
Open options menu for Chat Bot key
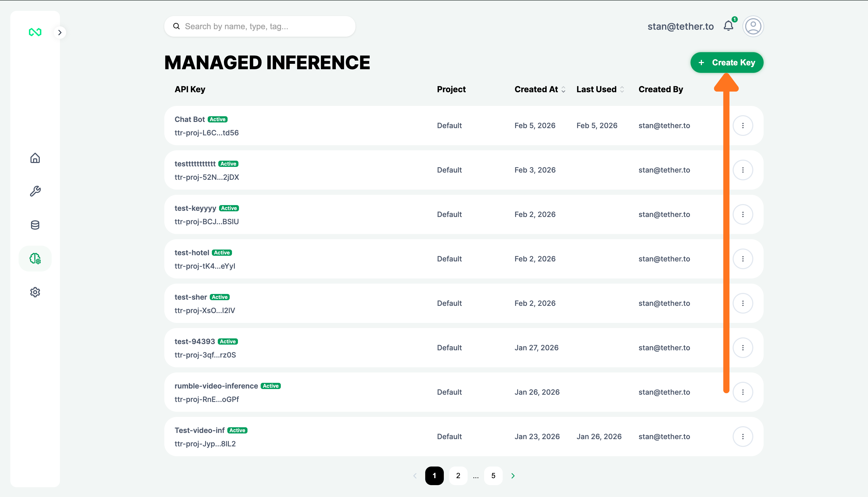pyautogui.click(x=743, y=126)
